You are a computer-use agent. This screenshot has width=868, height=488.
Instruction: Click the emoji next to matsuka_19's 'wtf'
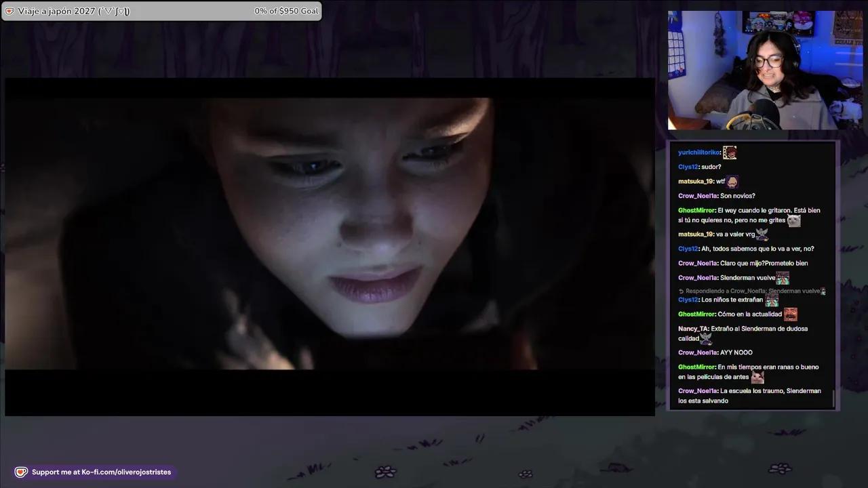pyautogui.click(x=732, y=181)
